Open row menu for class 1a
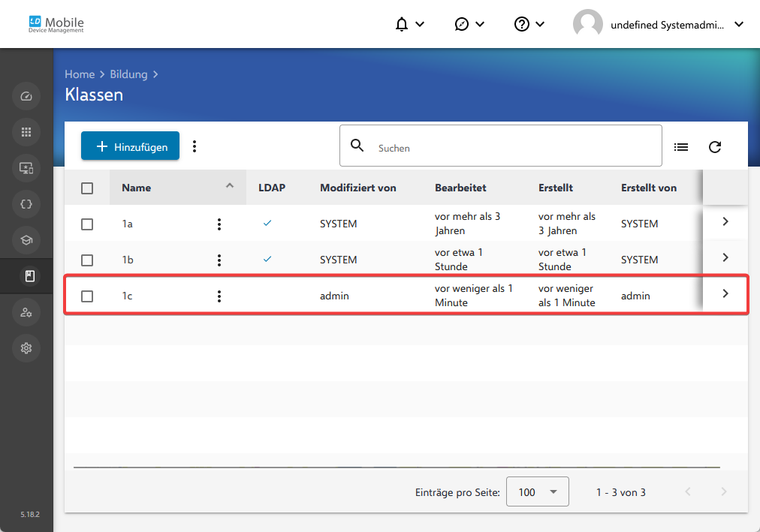 point(219,224)
